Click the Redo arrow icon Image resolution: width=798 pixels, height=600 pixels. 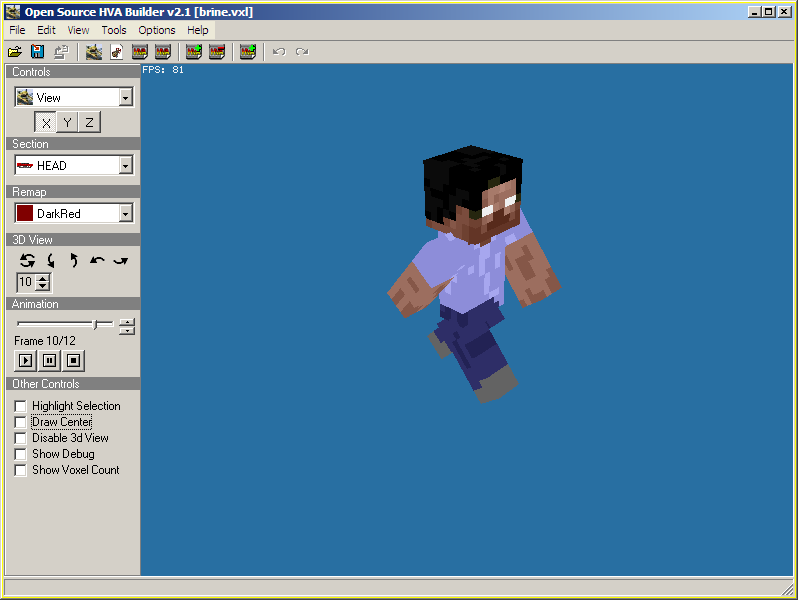point(302,51)
